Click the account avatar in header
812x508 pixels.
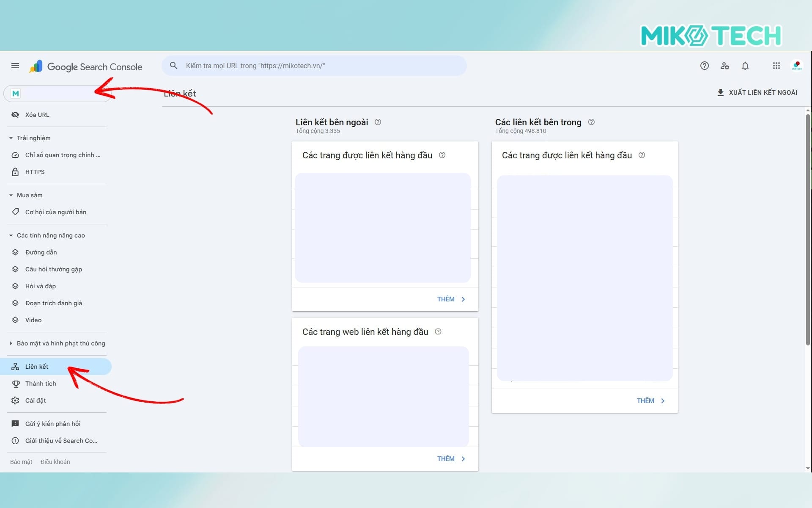(797, 66)
